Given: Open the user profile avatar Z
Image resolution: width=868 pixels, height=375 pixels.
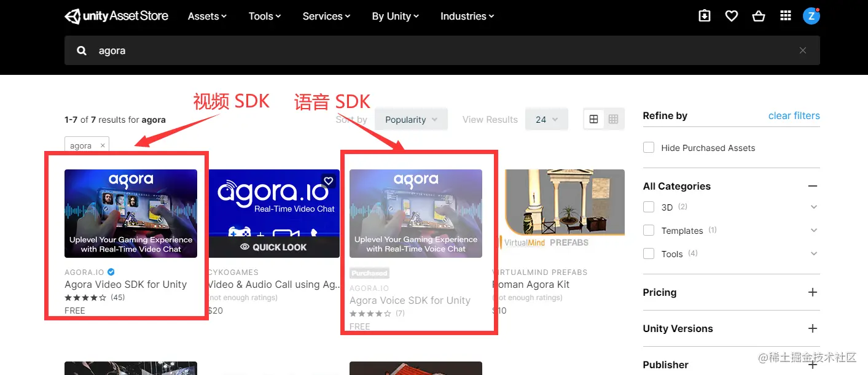Looking at the screenshot, I should [x=811, y=16].
